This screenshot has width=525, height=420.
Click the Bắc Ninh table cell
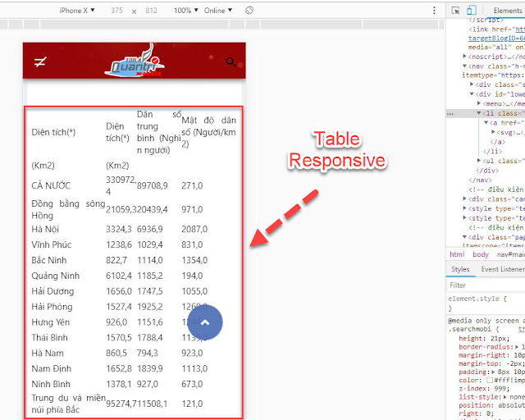[x=49, y=260]
